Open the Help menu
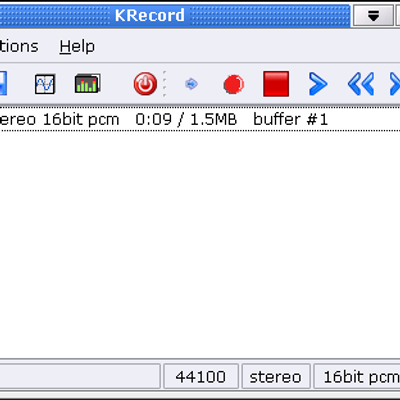Screen dimensions: 400x400 tap(77, 46)
